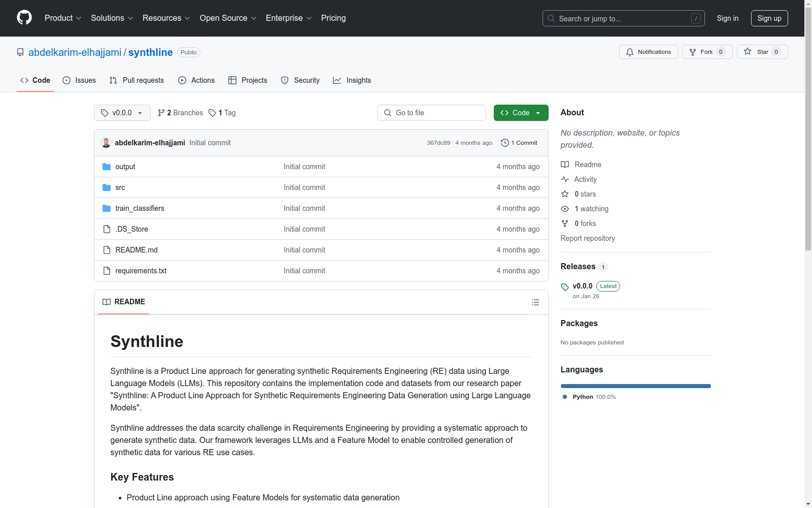Screen dimensions: 812x508
Task: Fork this repository
Action: [x=707, y=52]
